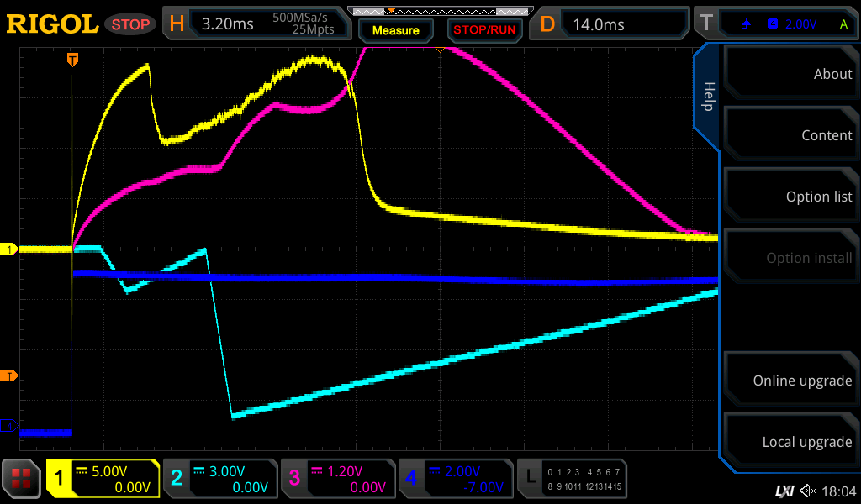Viewport: 861px width, 504px height.
Task: Click the trigger rising edge icon in T box
Action: (747, 24)
